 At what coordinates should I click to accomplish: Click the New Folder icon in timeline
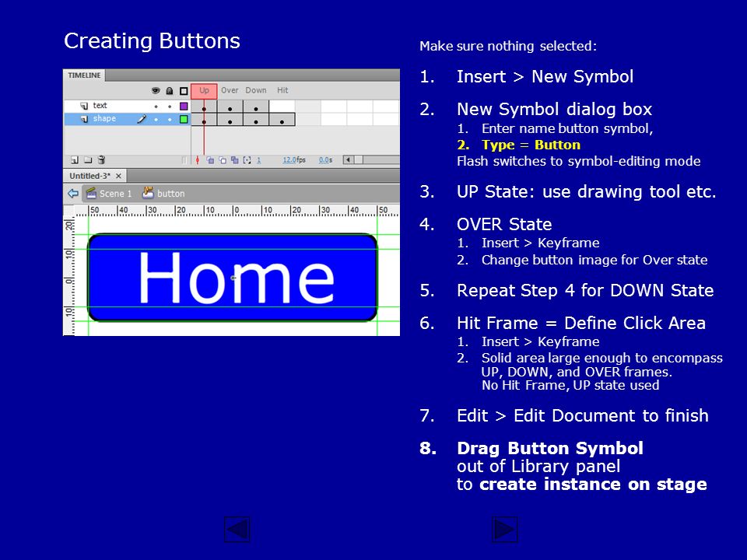(x=88, y=160)
